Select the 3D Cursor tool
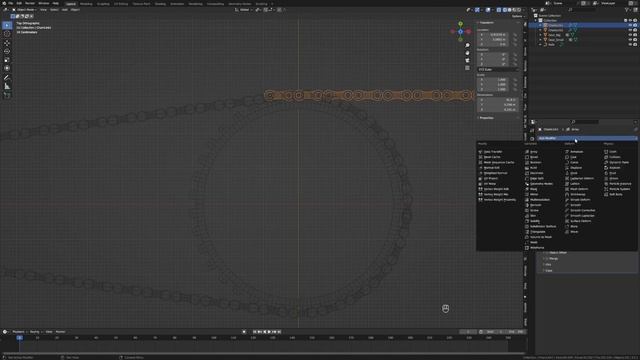640x360 pixels. click(x=7, y=34)
